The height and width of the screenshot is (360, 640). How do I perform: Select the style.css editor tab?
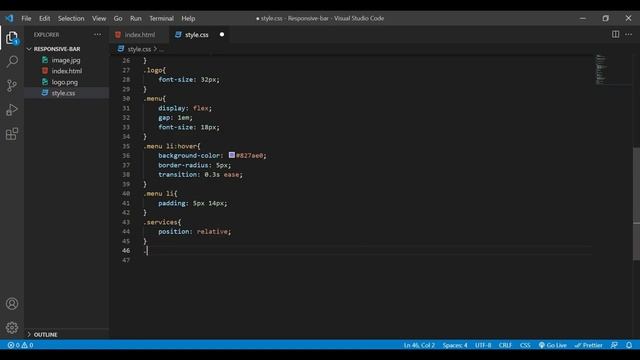tap(196, 35)
